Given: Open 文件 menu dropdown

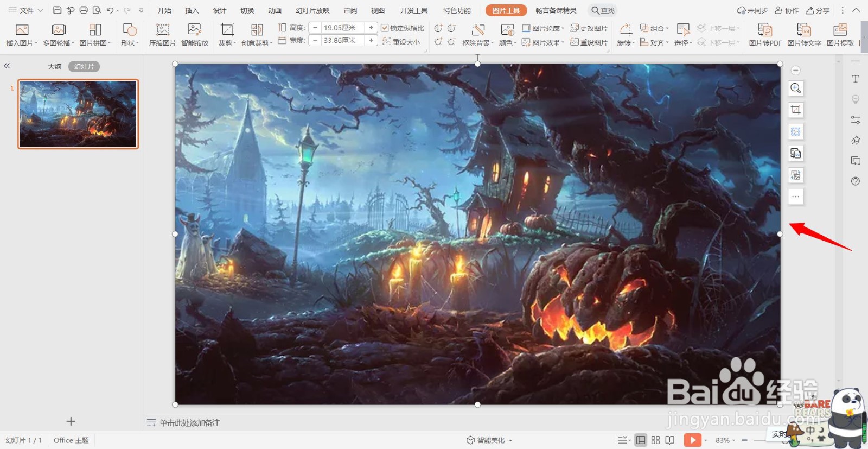Looking at the screenshot, I should tap(25, 10).
